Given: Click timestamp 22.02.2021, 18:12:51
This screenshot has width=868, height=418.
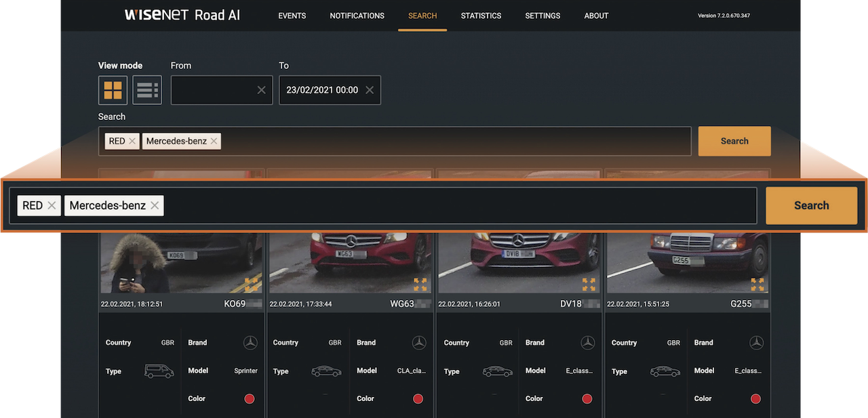Looking at the screenshot, I should 132,304.
